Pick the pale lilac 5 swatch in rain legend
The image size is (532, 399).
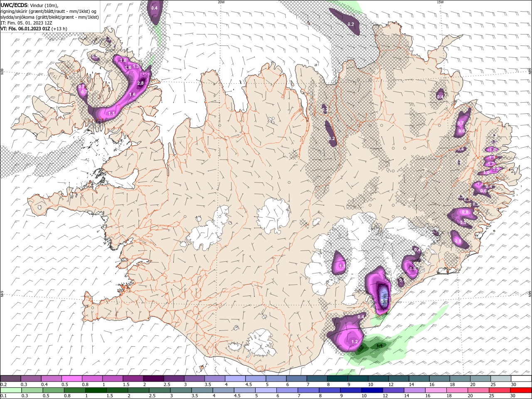tap(266, 390)
